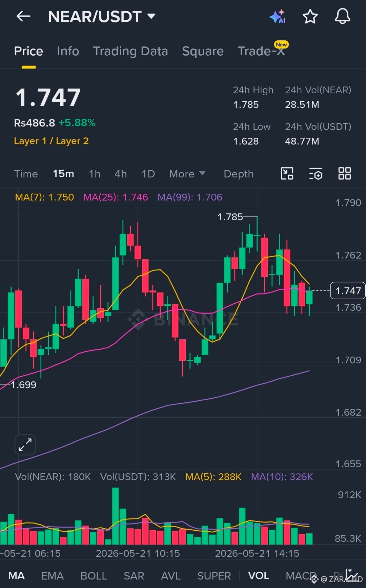Image resolution: width=366 pixels, height=588 pixels.
Task: Tap the 24h High value 1.785
Action: click(x=246, y=105)
